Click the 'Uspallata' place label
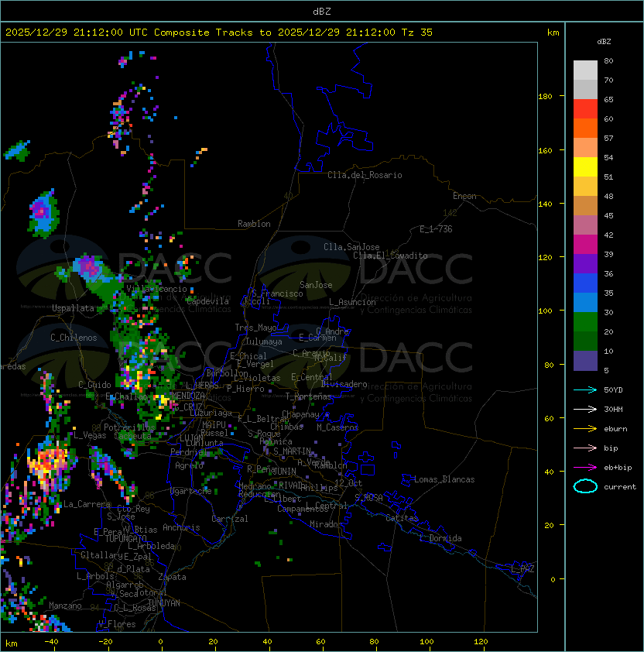The height and width of the screenshot is (652, 644). tap(73, 308)
